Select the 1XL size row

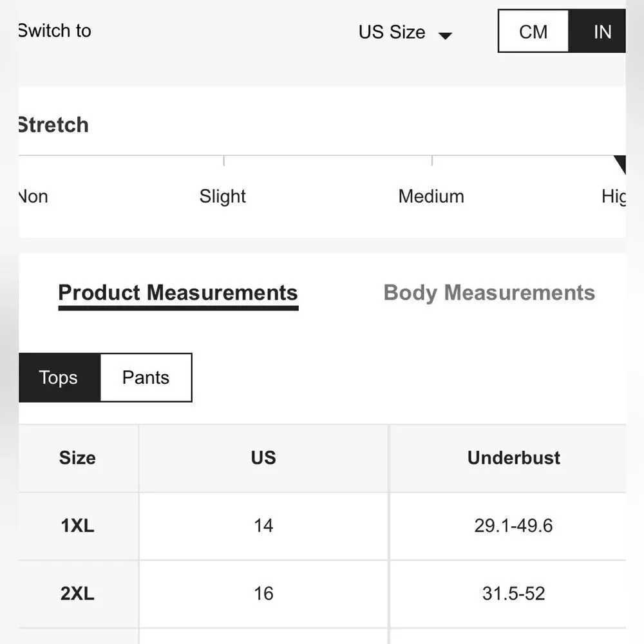77,526
